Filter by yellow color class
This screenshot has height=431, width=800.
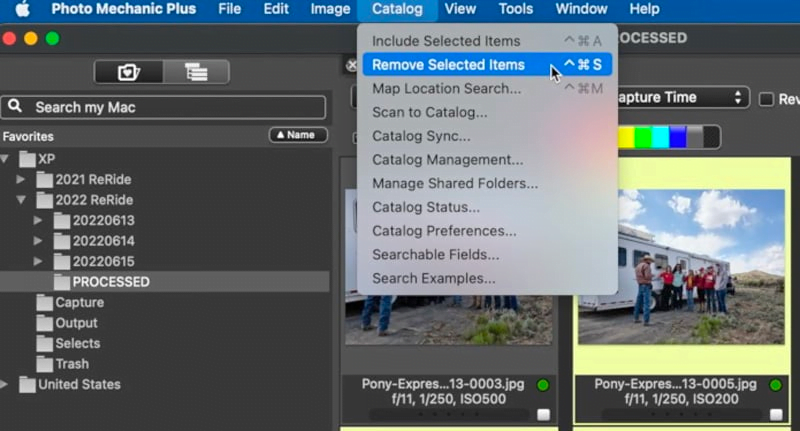(626, 138)
